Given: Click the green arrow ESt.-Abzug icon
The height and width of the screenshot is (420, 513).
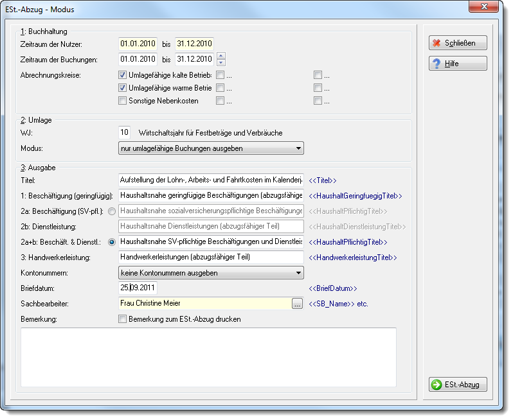Looking at the screenshot, I should [x=436, y=385].
